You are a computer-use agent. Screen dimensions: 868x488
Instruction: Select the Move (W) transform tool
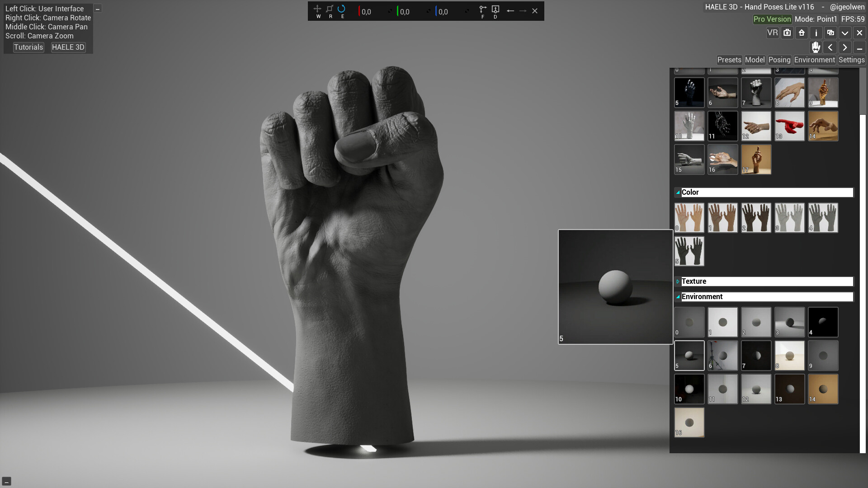click(318, 9)
